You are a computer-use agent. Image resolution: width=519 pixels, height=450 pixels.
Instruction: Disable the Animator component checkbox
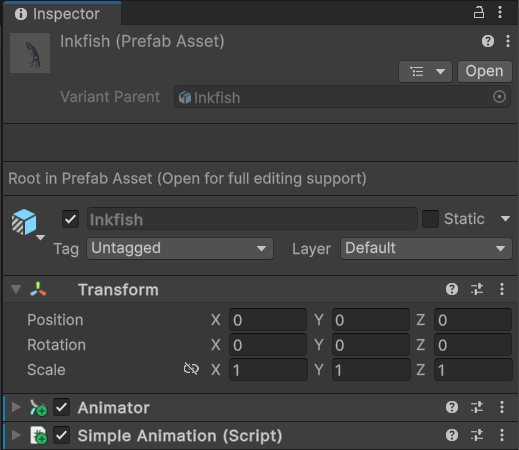(x=62, y=407)
